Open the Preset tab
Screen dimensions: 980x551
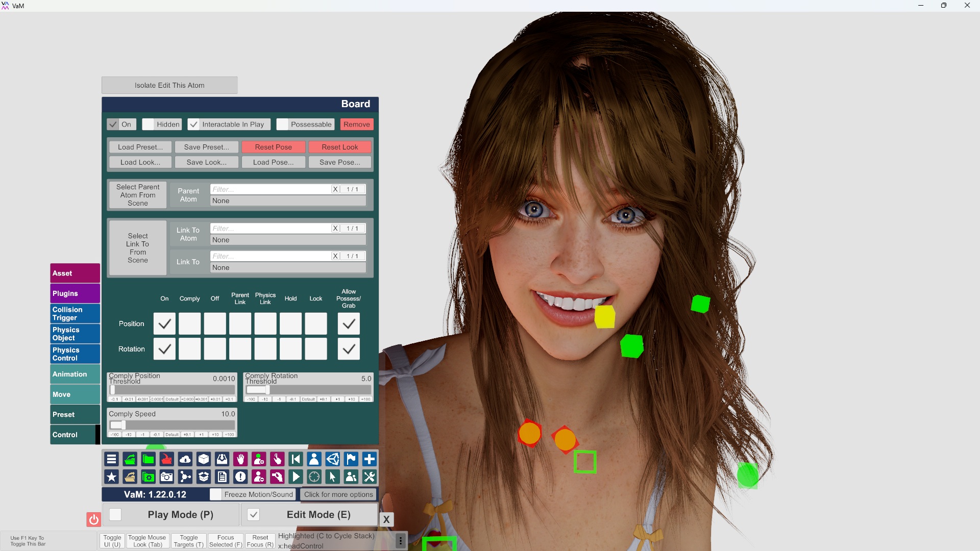click(75, 415)
